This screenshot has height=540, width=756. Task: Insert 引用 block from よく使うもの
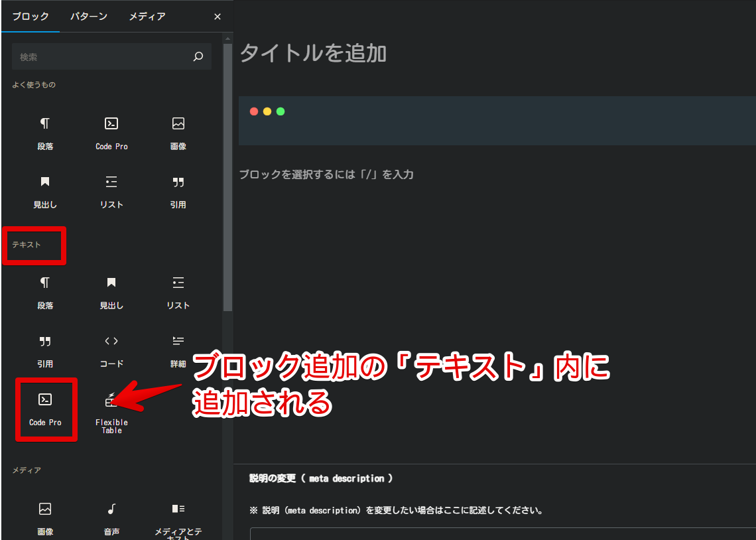click(178, 192)
